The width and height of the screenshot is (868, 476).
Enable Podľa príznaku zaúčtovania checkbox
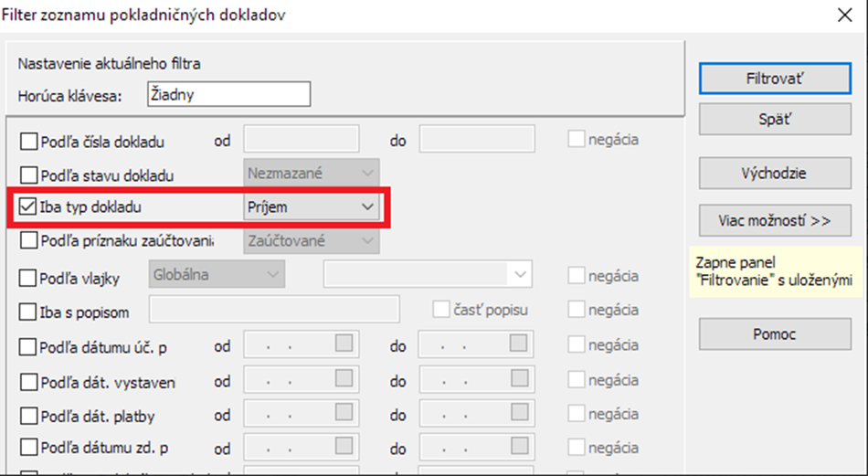click(x=29, y=241)
